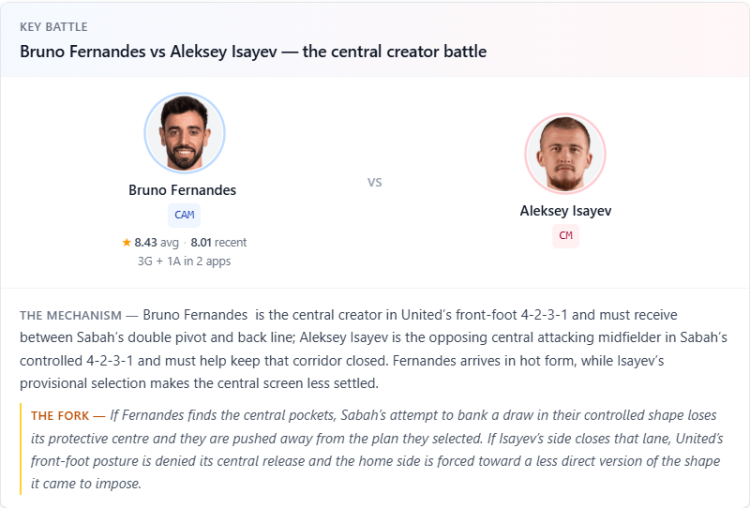Click Bruno Fernandes player photo
Image resolution: width=750 pixels, height=508 pixels.
point(185,133)
